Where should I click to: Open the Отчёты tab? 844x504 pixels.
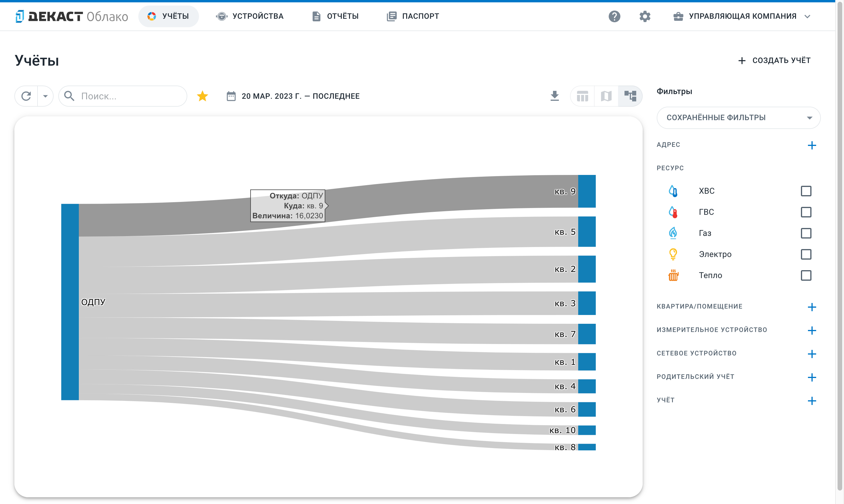(x=335, y=16)
